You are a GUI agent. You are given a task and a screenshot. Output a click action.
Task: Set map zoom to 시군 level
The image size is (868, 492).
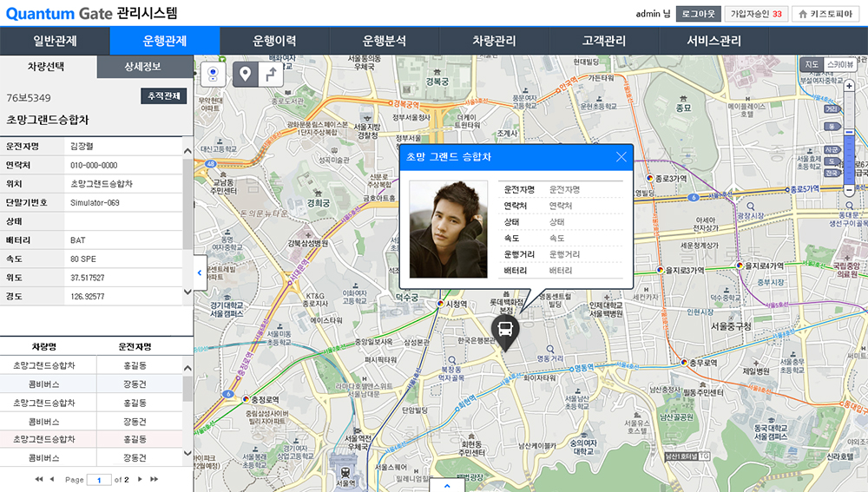(832, 150)
